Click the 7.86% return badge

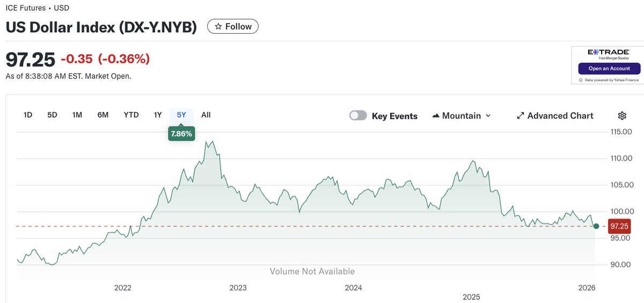tap(181, 134)
